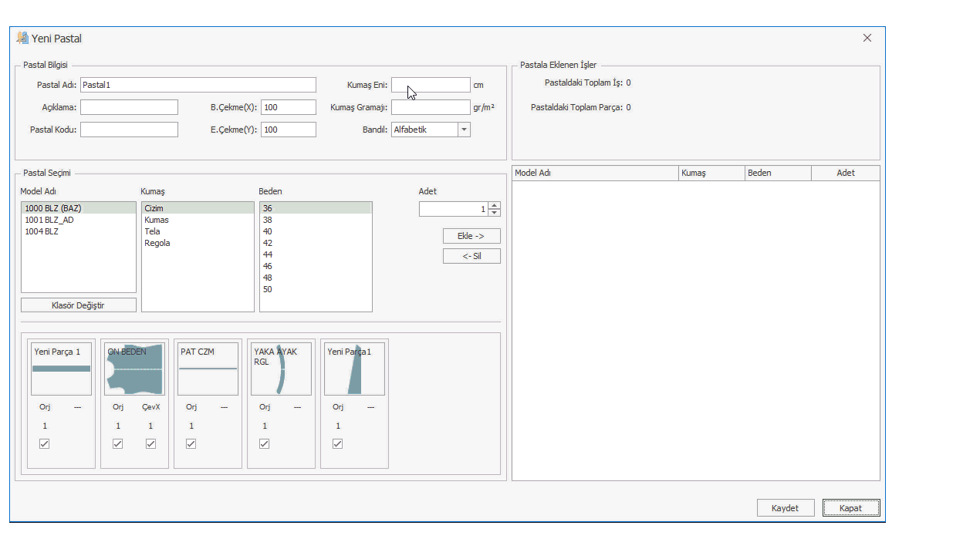980x549 pixels.
Task: Uncheck the Orj checkbox under YAKA AYAK RGL
Action: (x=265, y=443)
